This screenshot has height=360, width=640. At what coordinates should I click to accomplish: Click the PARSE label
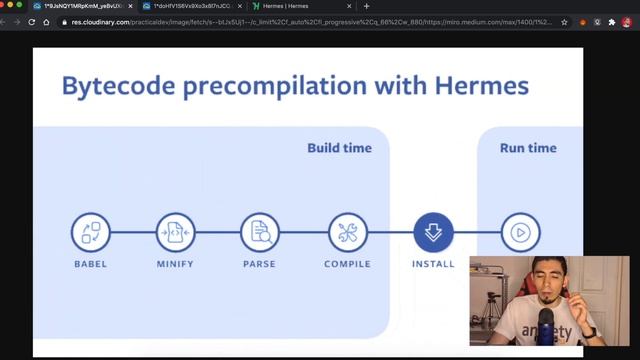pos(260,264)
